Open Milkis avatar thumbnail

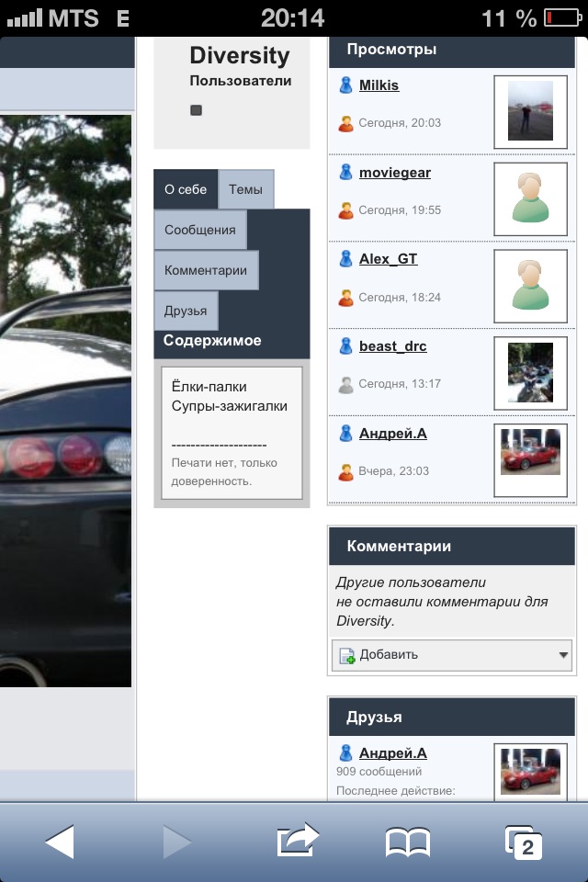(x=530, y=111)
